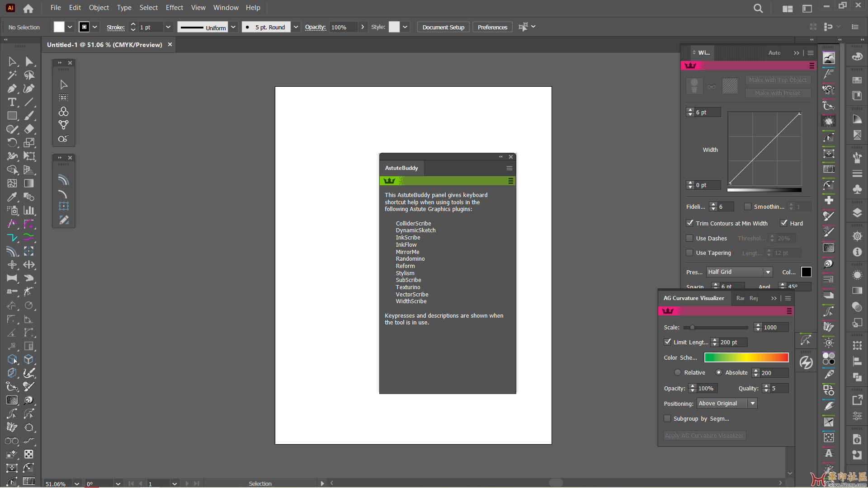Select the Pen tool
The image size is (868, 488).
[12, 89]
